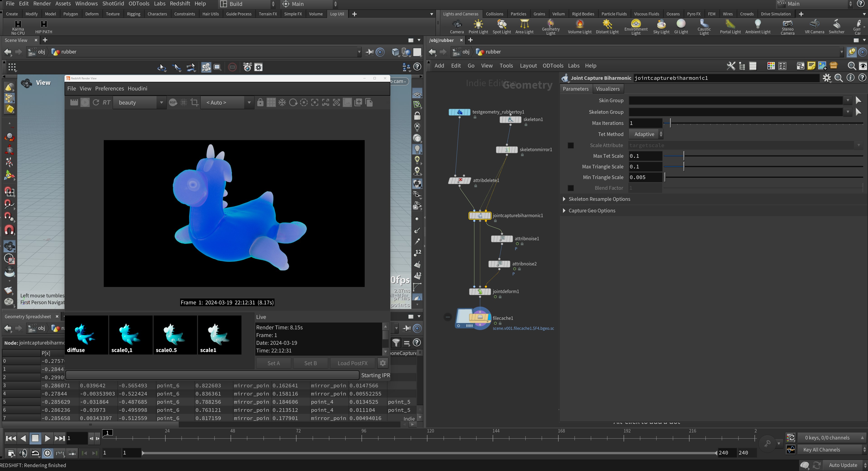Enable the Scale Attribute checkbox
The image size is (868, 471).
click(x=570, y=145)
